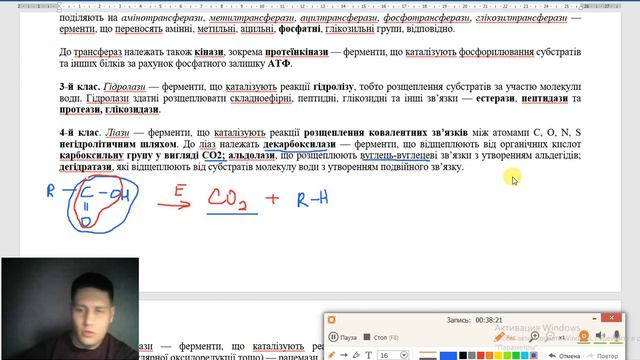Click the word дегідратази
640x360 pixels.
[x=85, y=167]
